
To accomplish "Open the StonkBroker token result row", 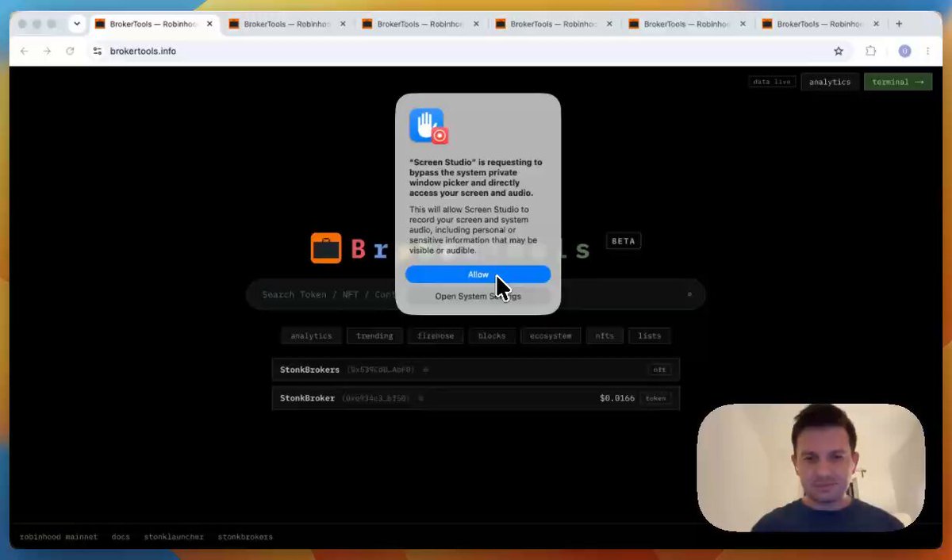I will point(476,398).
